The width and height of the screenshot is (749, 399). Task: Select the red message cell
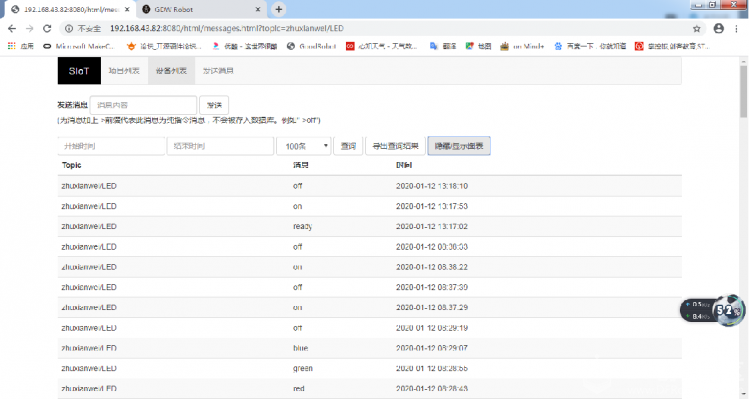(x=299, y=388)
